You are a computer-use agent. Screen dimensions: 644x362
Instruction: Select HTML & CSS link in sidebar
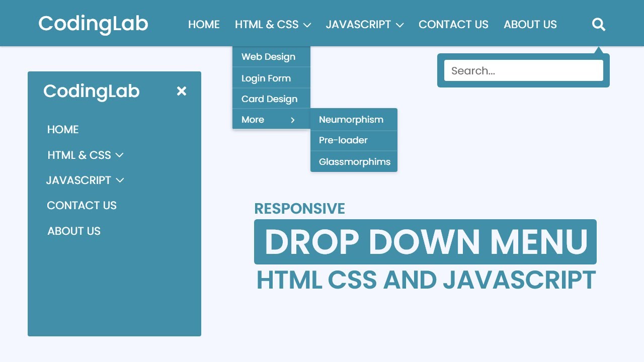tap(79, 155)
